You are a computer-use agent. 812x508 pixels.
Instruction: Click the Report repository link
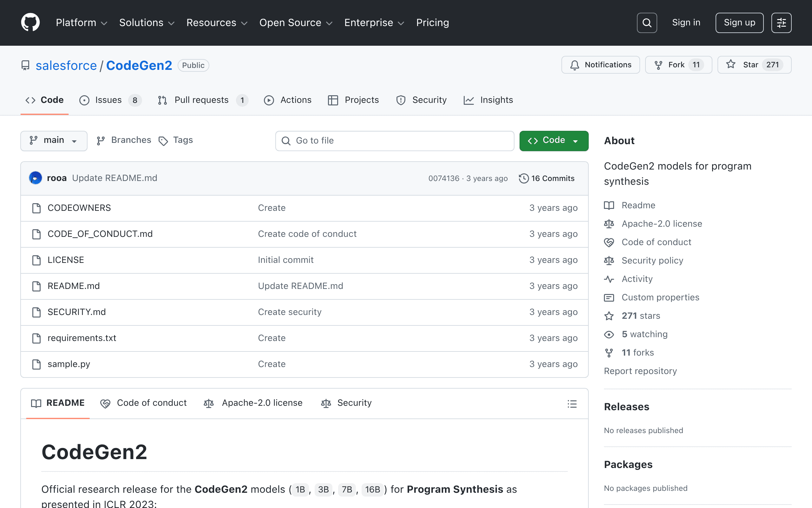(640, 371)
